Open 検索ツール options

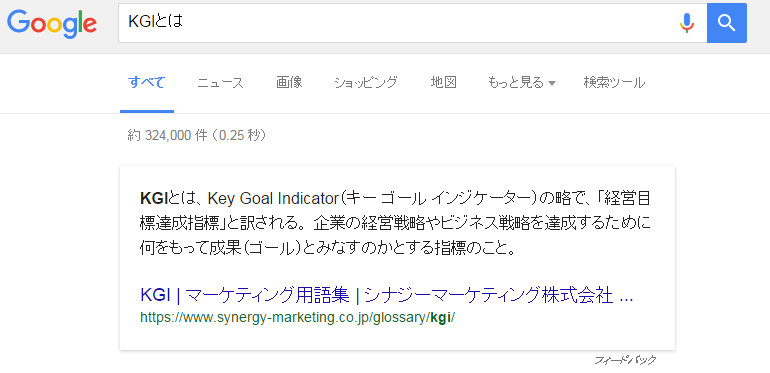pos(614,82)
